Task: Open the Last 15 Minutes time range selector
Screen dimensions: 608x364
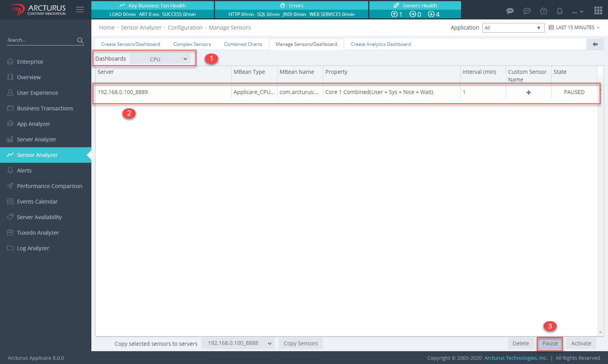Action: click(575, 28)
